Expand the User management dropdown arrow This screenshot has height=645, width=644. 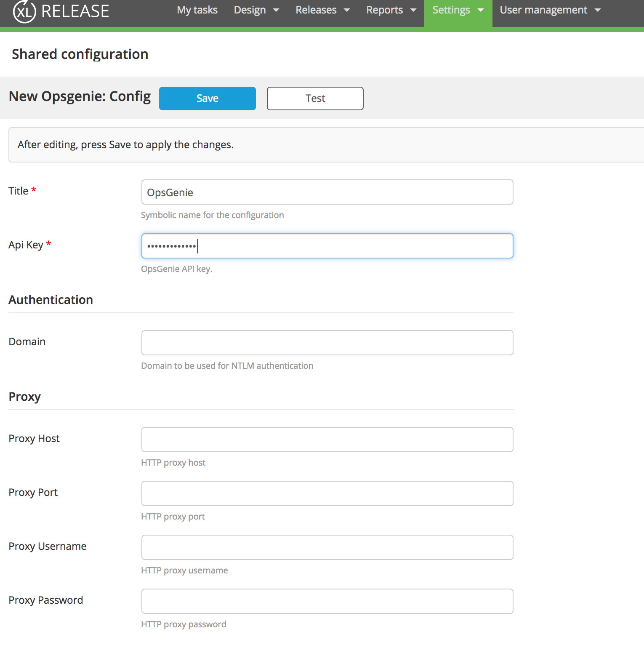[598, 10]
